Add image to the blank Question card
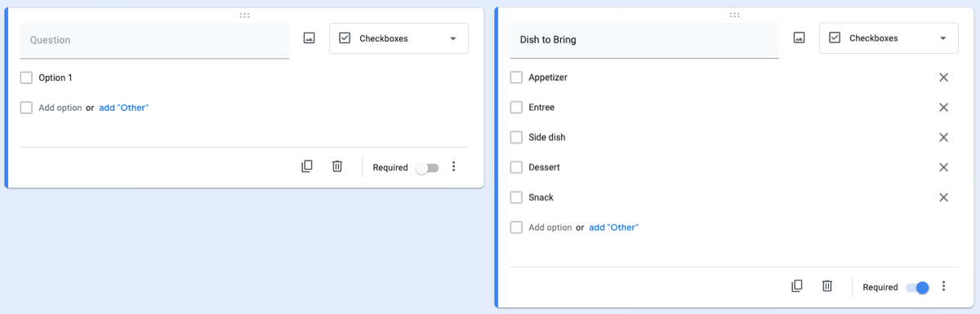Screen dimensions: 980x314 pyautogui.click(x=309, y=38)
